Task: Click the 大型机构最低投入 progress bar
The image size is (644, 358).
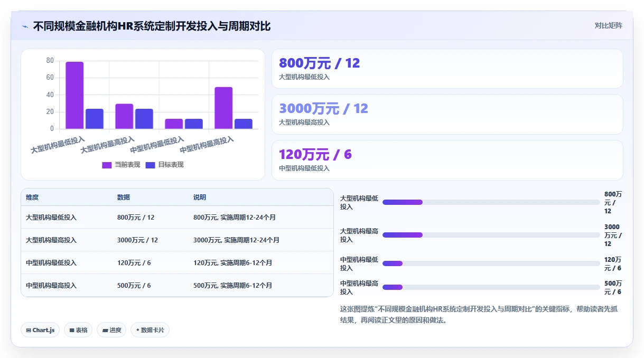Action: click(x=491, y=202)
